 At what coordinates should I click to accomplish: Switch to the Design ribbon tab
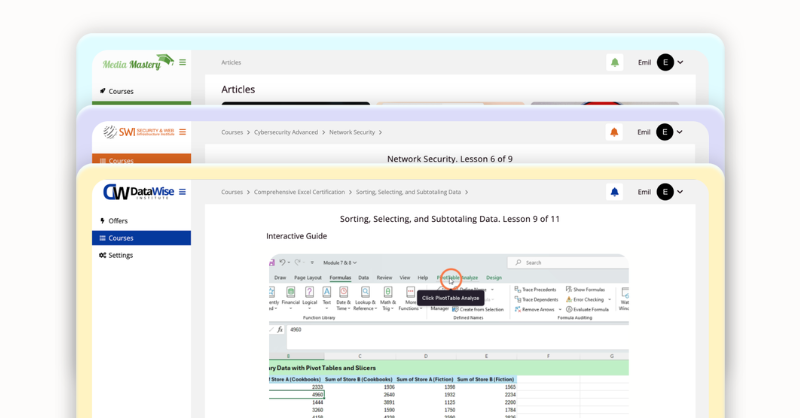pos(493,277)
